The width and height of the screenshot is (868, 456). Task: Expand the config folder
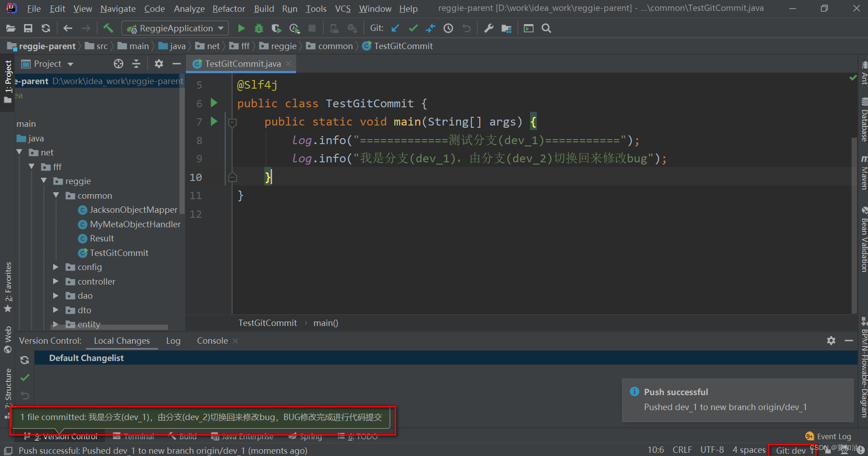[56, 267]
